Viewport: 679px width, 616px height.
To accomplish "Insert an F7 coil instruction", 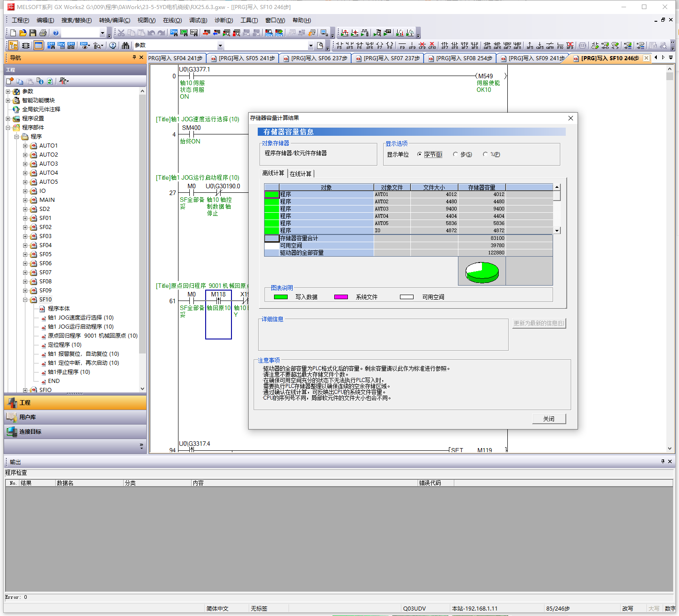I will (x=379, y=45).
